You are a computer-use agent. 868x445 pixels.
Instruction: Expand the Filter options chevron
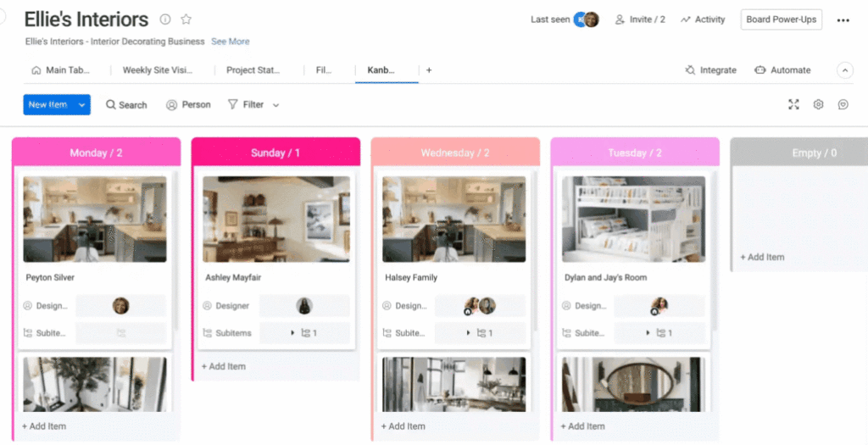[x=275, y=105]
